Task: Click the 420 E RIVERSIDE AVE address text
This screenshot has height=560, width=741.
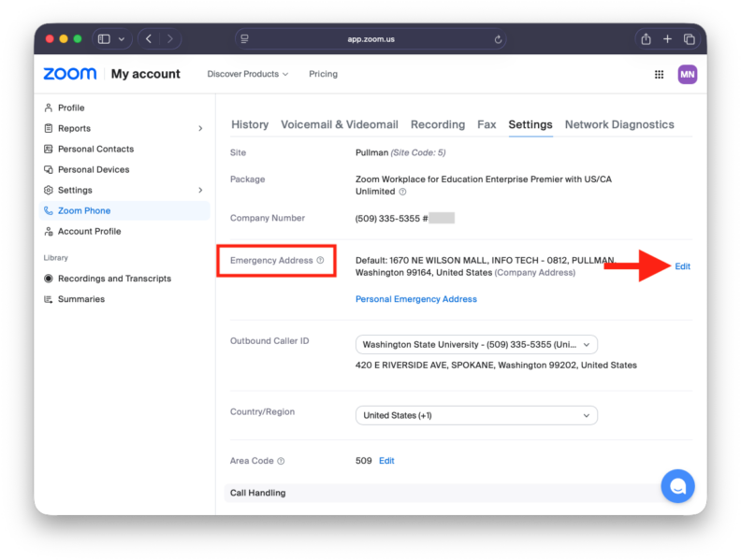Action: coord(496,365)
